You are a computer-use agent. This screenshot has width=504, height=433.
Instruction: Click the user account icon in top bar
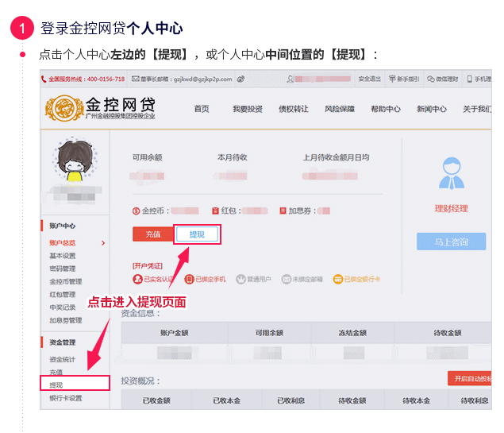[x=290, y=79]
